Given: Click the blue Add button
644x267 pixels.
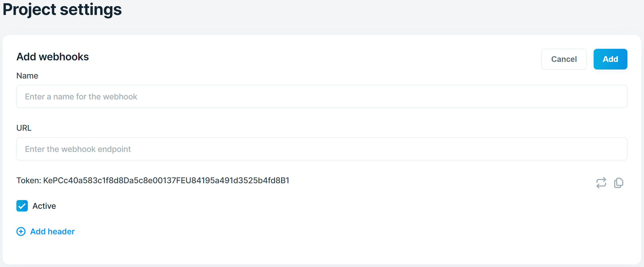Looking at the screenshot, I should (610, 59).
